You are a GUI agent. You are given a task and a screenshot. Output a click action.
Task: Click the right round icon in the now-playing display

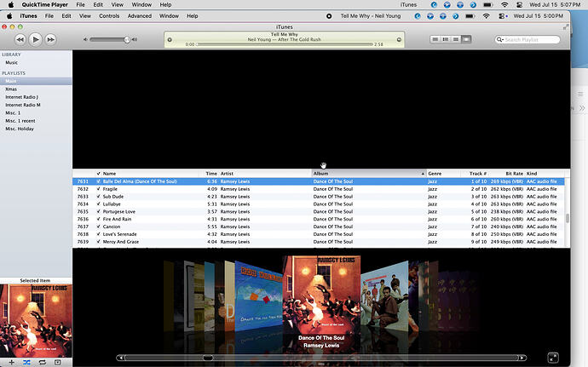(399, 40)
